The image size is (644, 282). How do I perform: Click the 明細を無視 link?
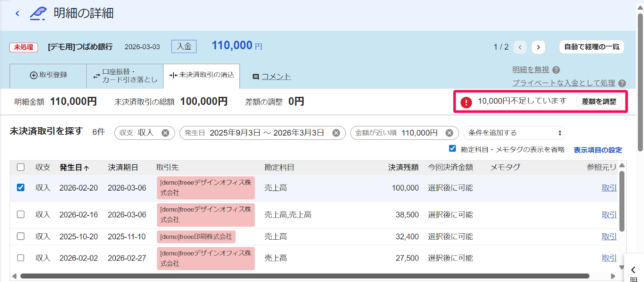530,70
